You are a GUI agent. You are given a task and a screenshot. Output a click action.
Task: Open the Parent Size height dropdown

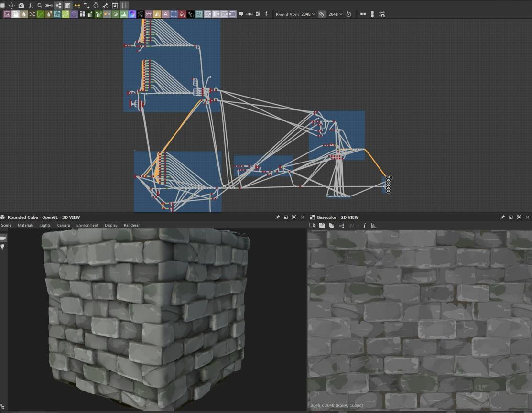click(335, 14)
